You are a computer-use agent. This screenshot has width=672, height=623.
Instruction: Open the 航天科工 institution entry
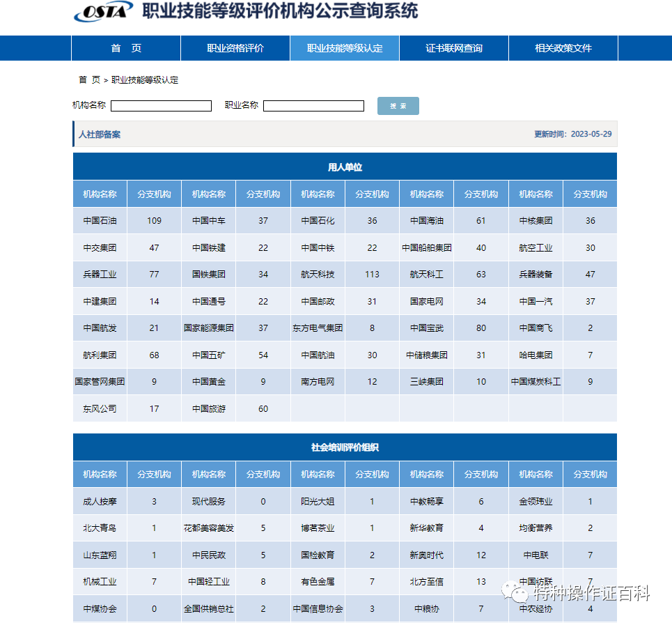pos(427,275)
